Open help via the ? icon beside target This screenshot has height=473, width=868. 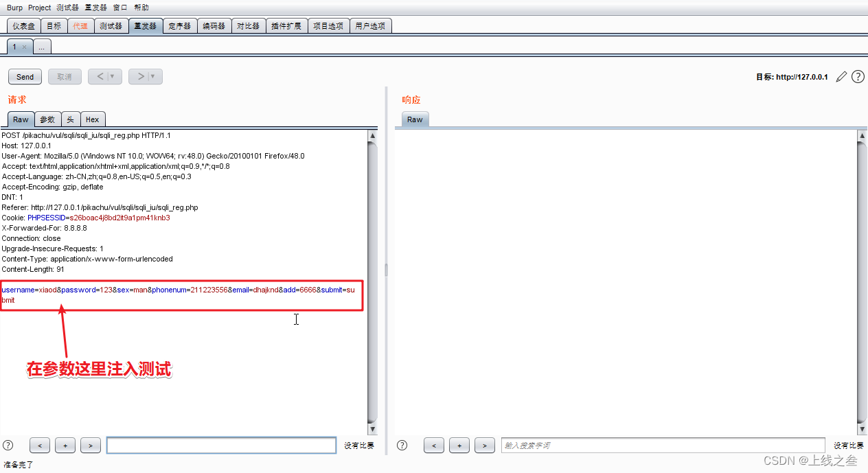click(x=858, y=76)
